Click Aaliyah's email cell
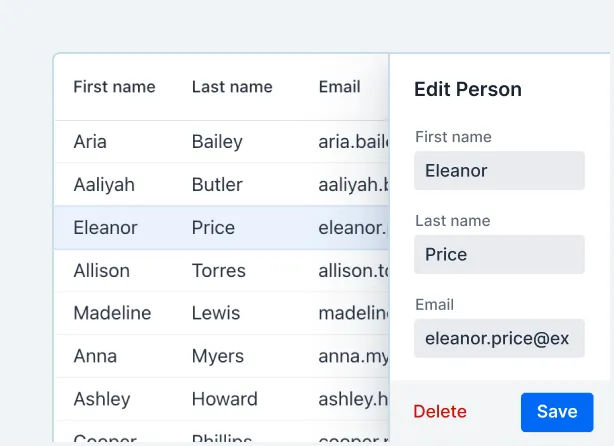 pyautogui.click(x=352, y=185)
